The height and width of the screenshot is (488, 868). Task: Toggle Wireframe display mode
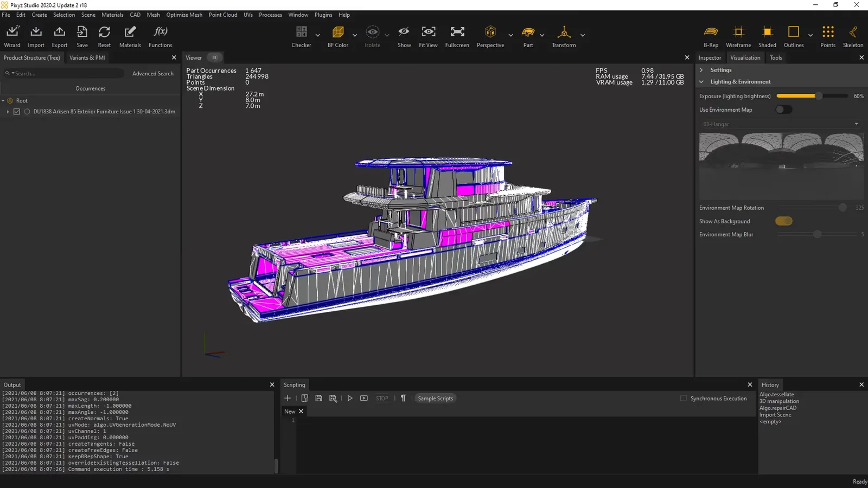coord(738,32)
